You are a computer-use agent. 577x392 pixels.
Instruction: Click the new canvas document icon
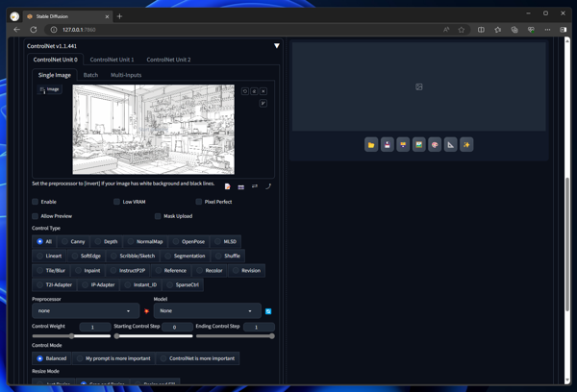pyautogui.click(x=227, y=186)
